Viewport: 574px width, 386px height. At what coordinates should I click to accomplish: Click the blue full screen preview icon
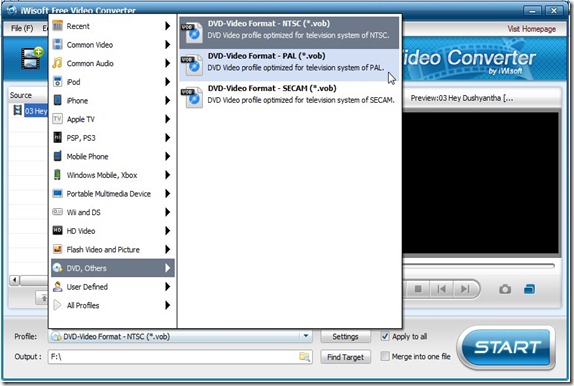coord(529,289)
